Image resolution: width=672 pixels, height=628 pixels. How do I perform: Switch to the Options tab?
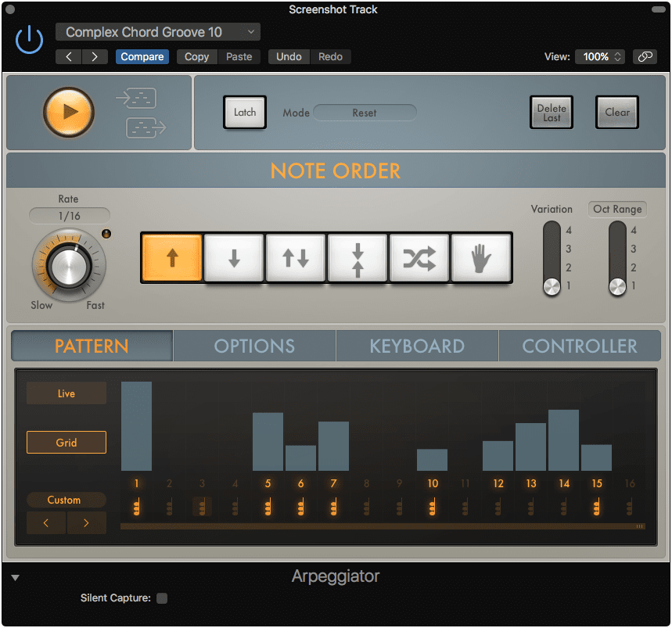pyautogui.click(x=253, y=345)
